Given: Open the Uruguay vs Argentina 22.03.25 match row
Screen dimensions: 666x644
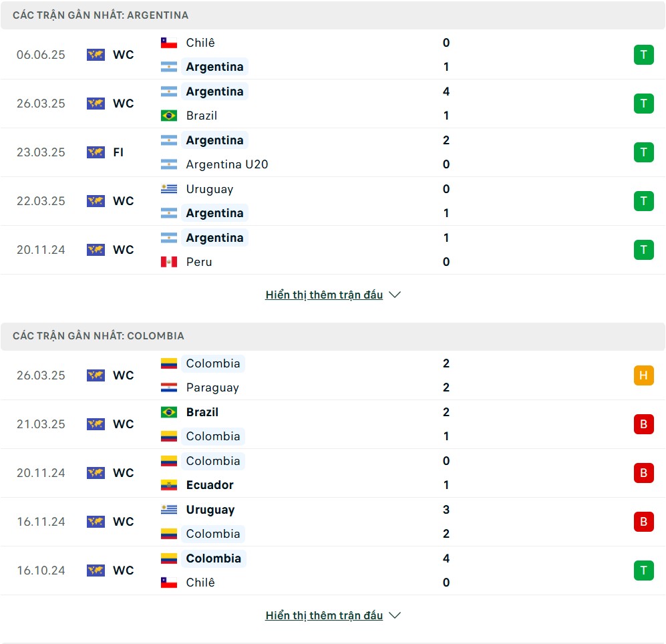Looking at the screenshot, I should click(333, 201).
